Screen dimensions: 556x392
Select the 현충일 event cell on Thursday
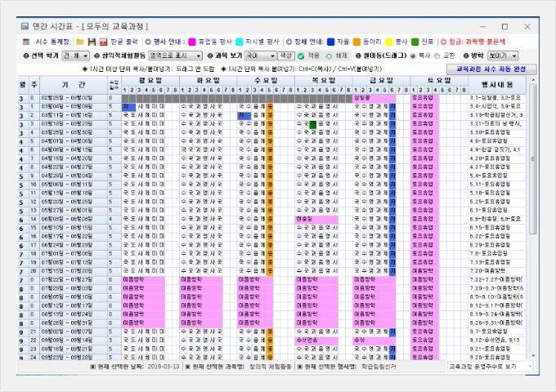pyautogui.click(x=316, y=219)
